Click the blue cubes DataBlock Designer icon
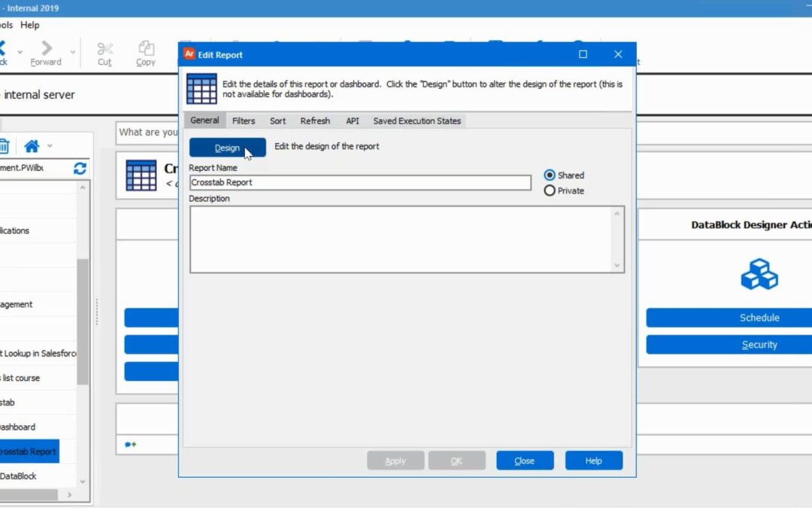The height and width of the screenshot is (508, 812). pyautogui.click(x=759, y=274)
